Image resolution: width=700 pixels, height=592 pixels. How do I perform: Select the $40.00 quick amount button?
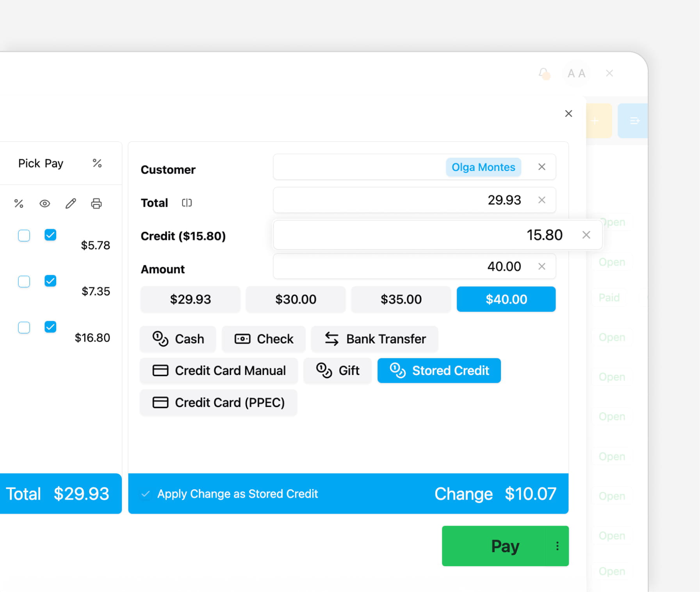[x=506, y=299]
